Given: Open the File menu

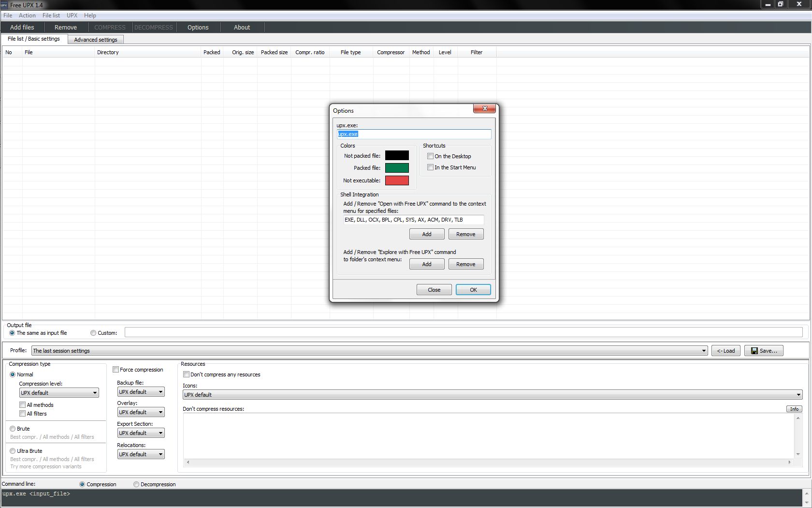Looking at the screenshot, I should [x=8, y=15].
